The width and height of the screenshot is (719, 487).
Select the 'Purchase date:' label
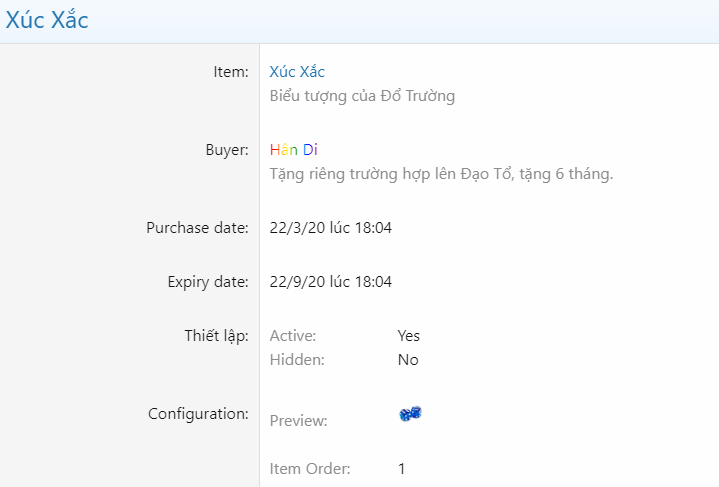197,228
